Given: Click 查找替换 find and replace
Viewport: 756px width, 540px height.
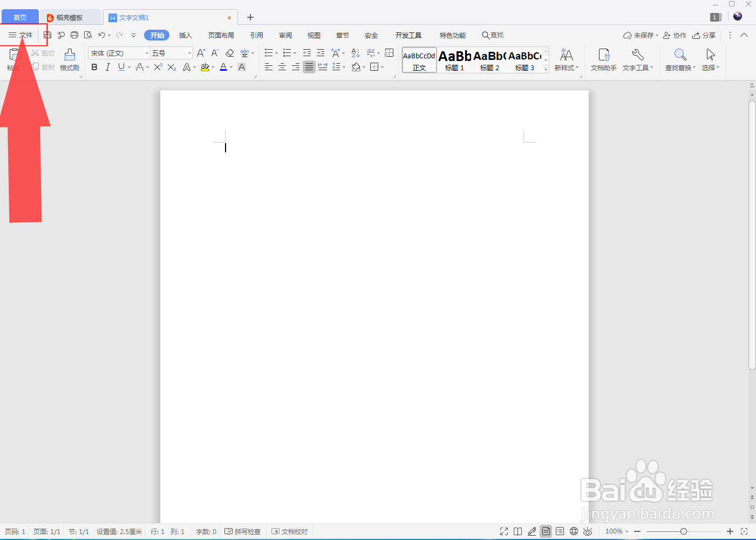Looking at the screenshot, I should 680,60.
